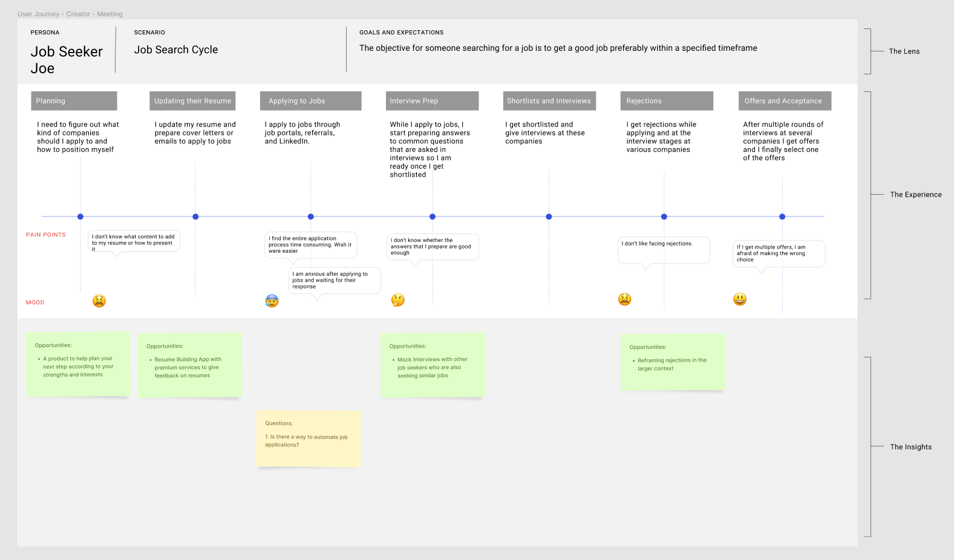
Task: Select the persona name Job Seeker Joe
Action: coord(67,60)
